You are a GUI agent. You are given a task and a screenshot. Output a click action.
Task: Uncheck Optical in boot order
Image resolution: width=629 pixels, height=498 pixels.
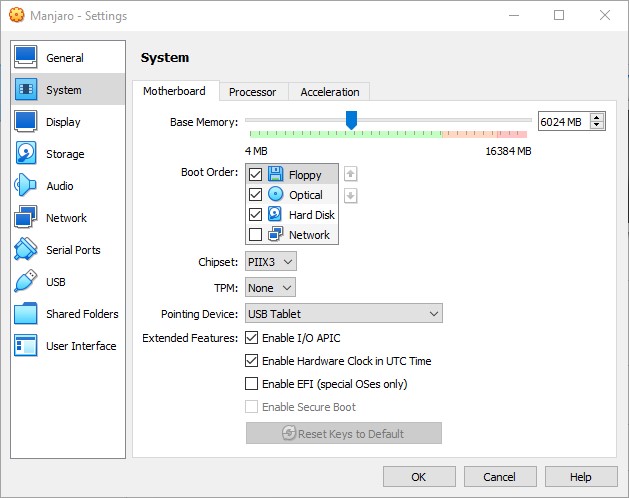[x=256, y=194]
